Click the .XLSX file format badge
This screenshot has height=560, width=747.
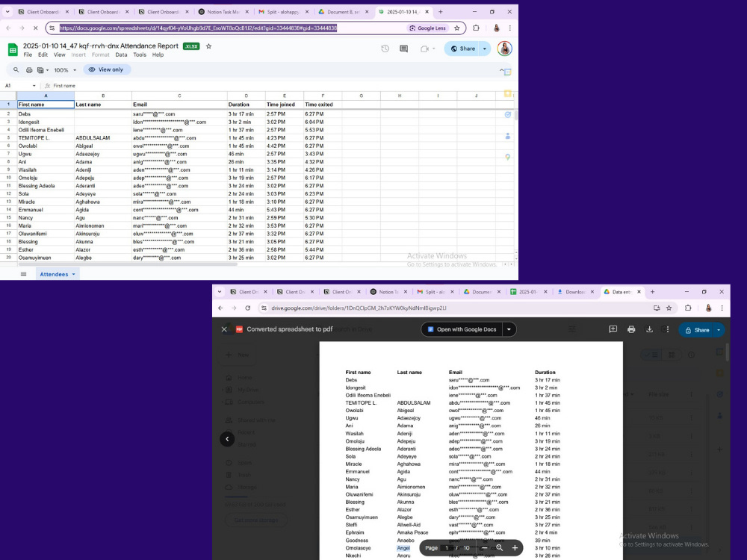pos(191,46)
